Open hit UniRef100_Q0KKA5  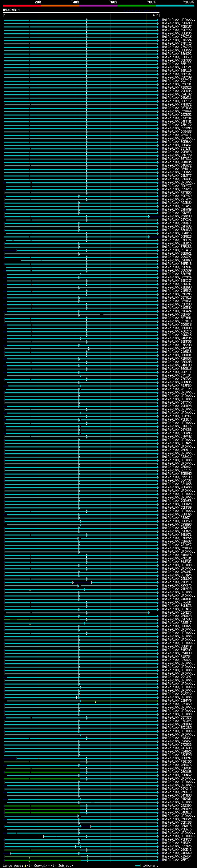[177, 162]
